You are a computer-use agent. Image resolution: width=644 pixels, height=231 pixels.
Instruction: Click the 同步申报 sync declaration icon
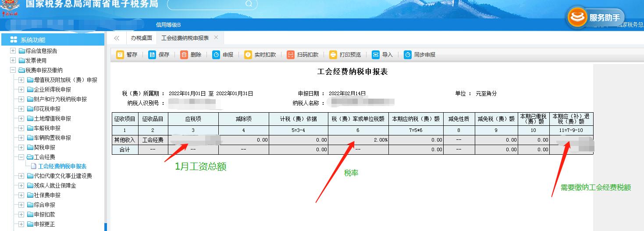pyautogui.click(x=408, y=55)
